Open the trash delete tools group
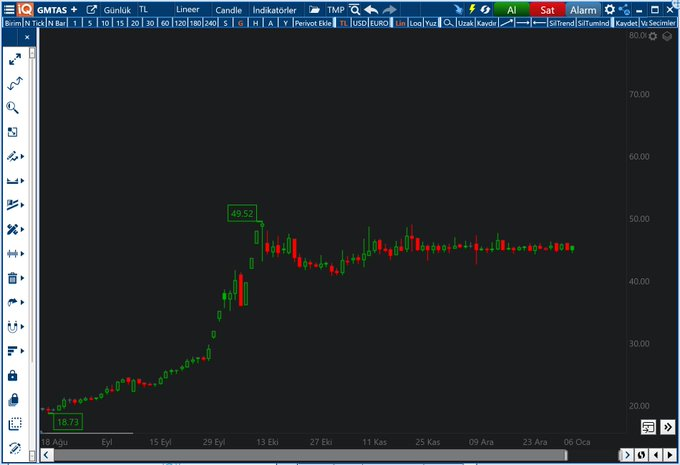Viewport: 680px width, 465px height. 15,278
